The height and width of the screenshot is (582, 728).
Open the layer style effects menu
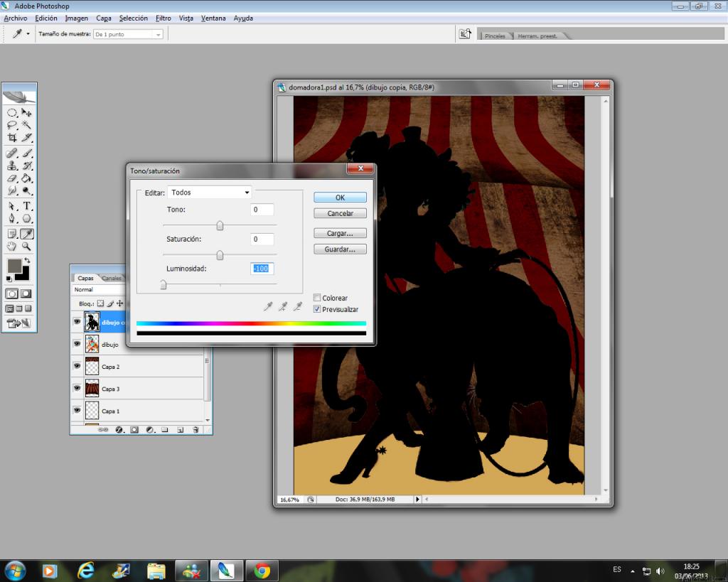coord(119,430)
